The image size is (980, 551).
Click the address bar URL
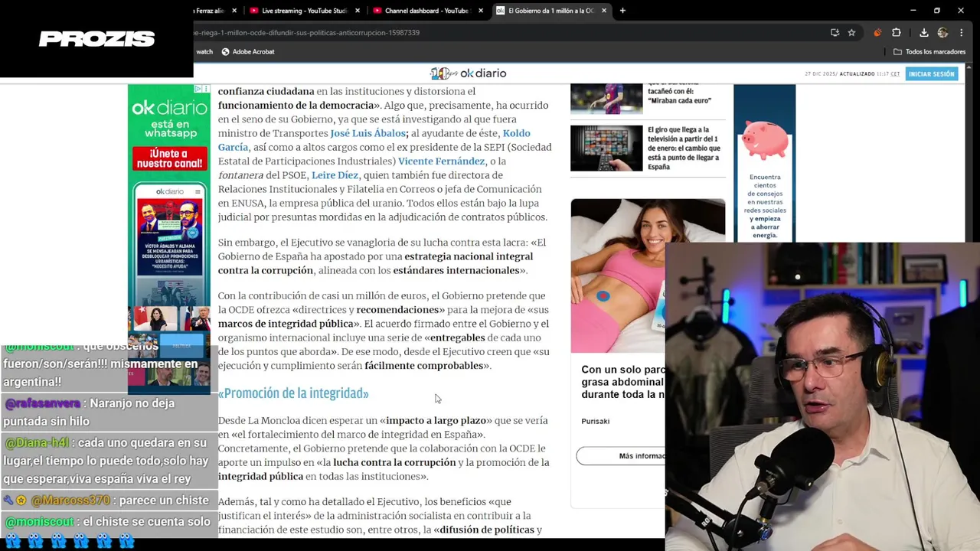click(x=306, y=33)
